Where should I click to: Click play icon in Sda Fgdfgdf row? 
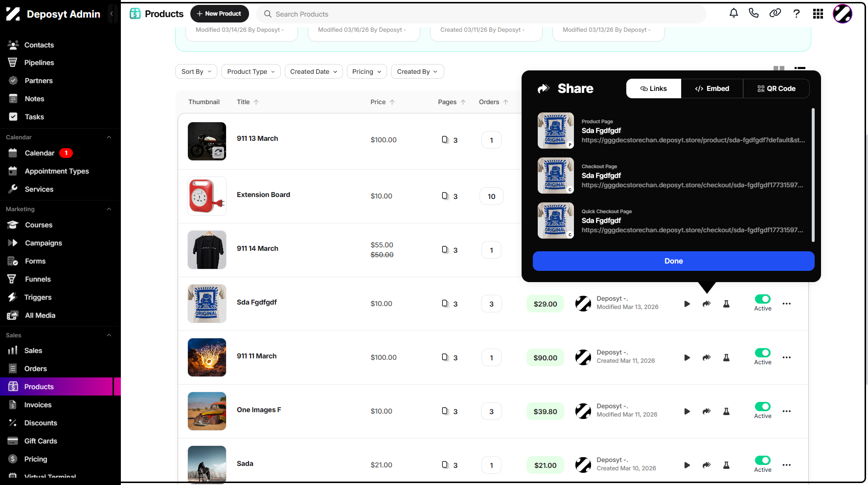687,304
